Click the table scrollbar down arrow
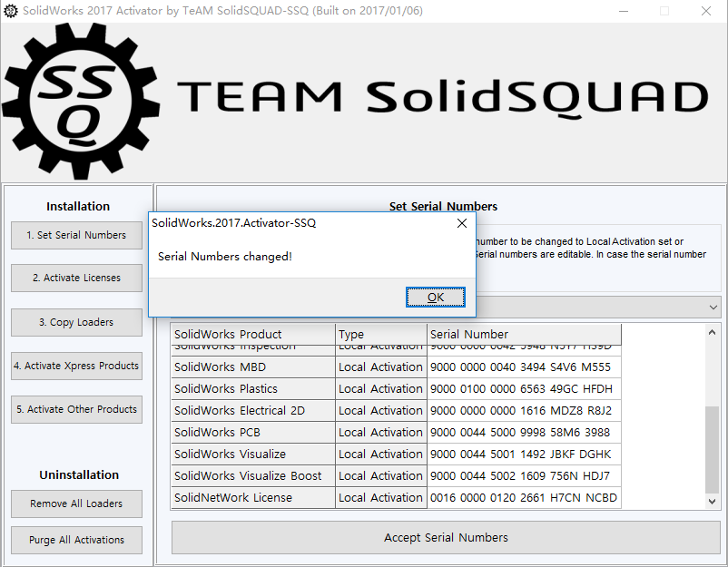This screenshot has height=567, width=728. click(x=713, y=501)
